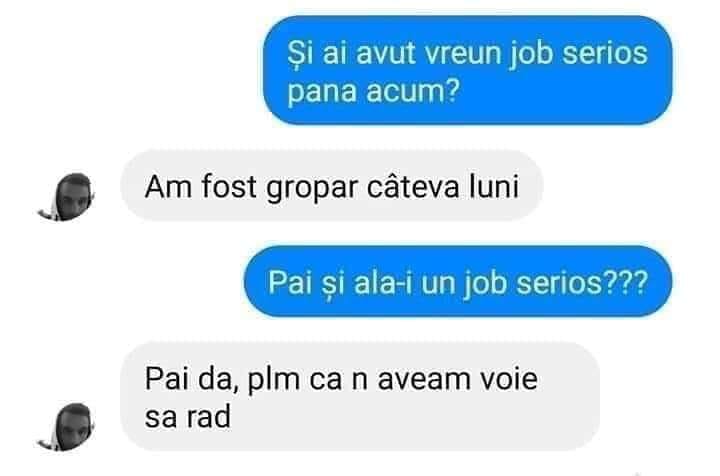720x476 pixels.
Task: Click the word "vreun" in the top bubble
Action: pos(462,54)
